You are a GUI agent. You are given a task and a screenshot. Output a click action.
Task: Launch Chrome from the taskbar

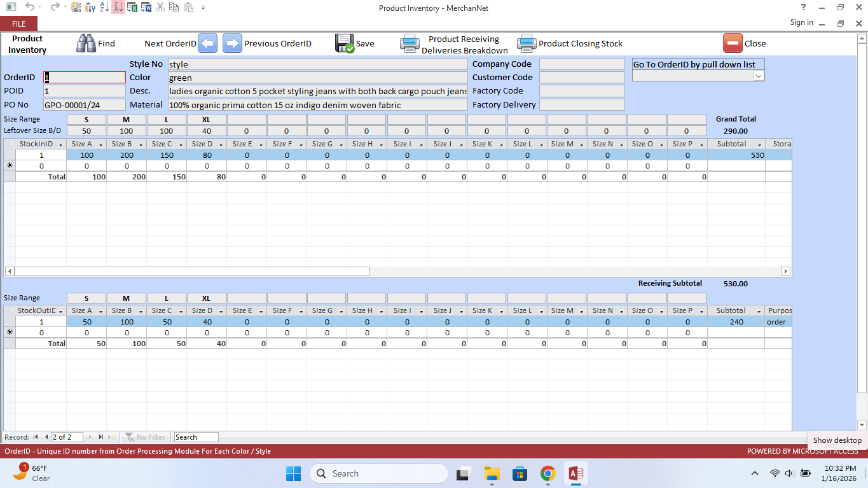point(548,473)
